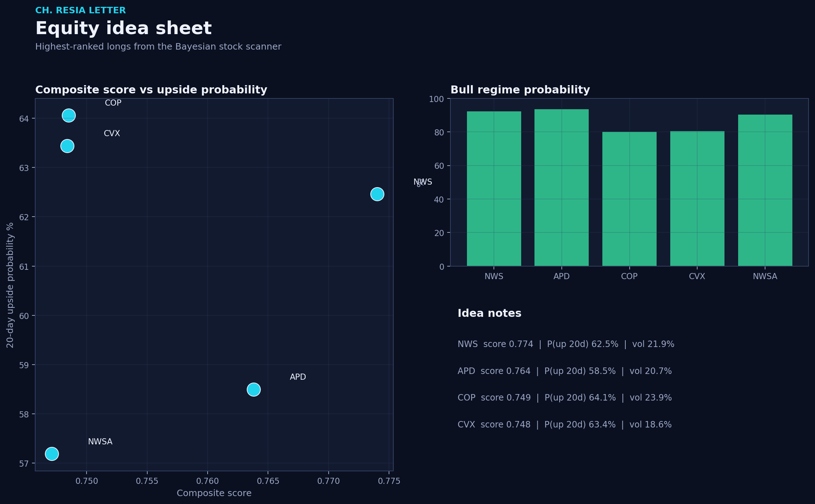Image resolution: width=815 pixels, height=504 pixels.
Task: Click the CVX tick label under bar chart
Action: point(697,276)
